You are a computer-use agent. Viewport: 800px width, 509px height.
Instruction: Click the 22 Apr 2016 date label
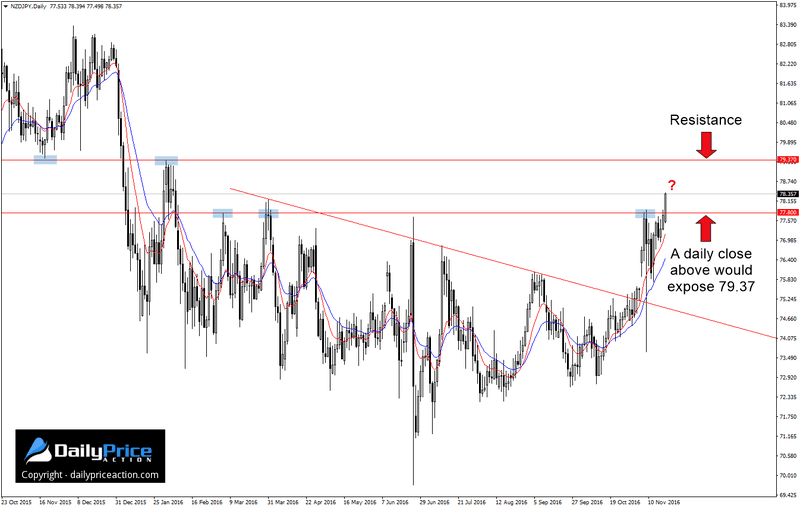(321, 502)
